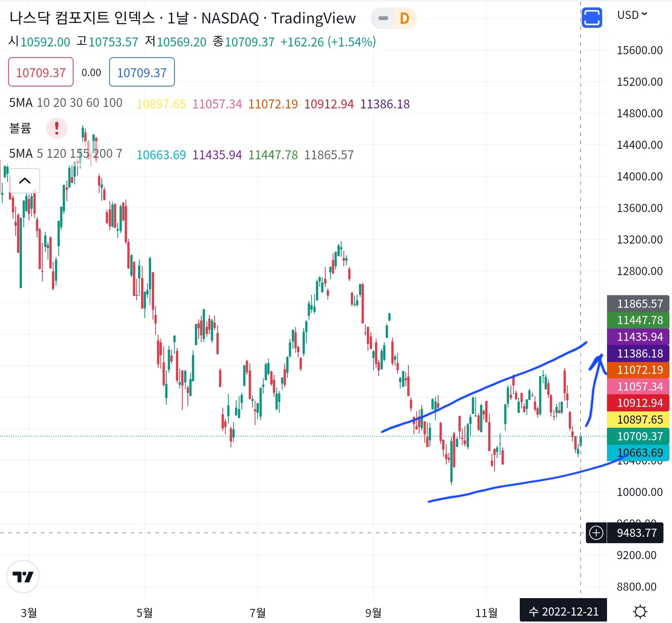Click the open price 시10592.00
672x623 pixels.
pos(39,42)
